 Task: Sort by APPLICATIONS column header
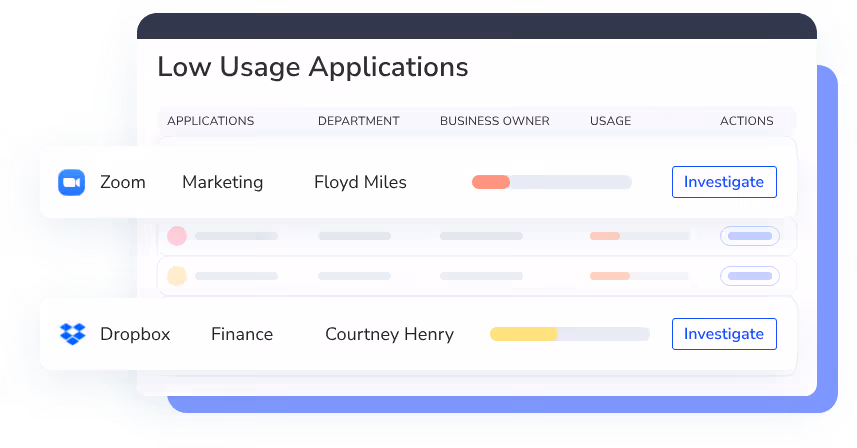210,121
